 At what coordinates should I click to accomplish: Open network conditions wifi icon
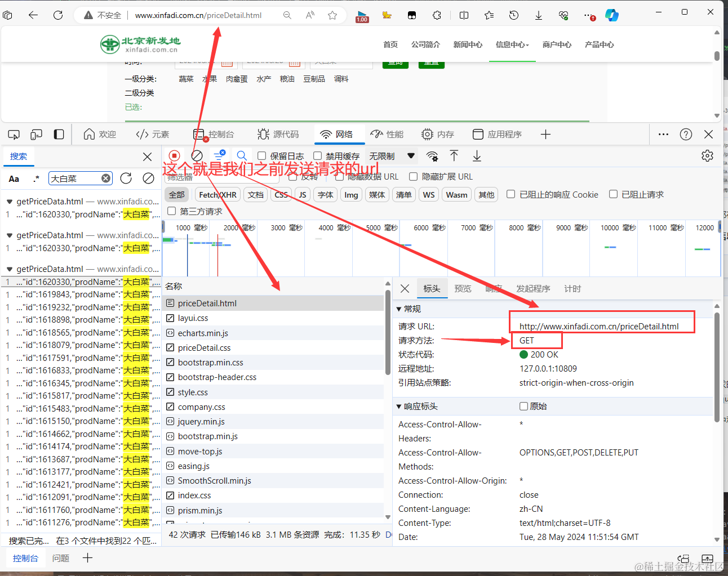[x=432, y=156]
